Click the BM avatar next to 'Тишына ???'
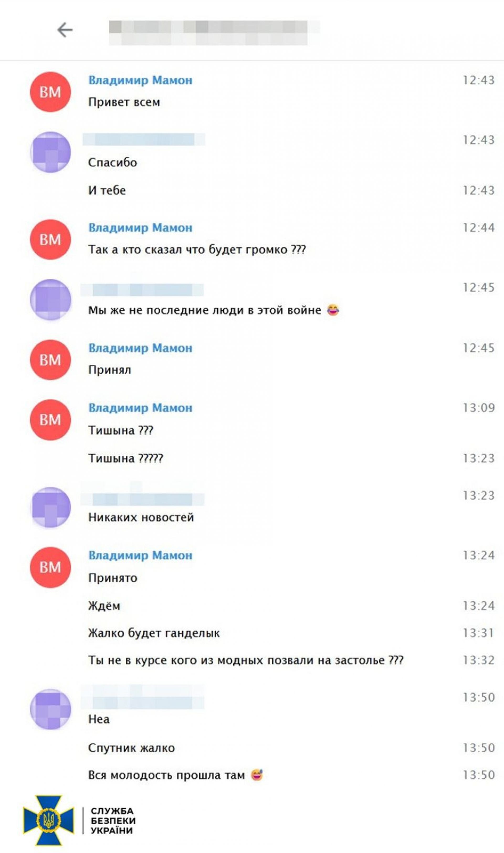This screenshot has height=853, width=504. click(x=50, y=420)
